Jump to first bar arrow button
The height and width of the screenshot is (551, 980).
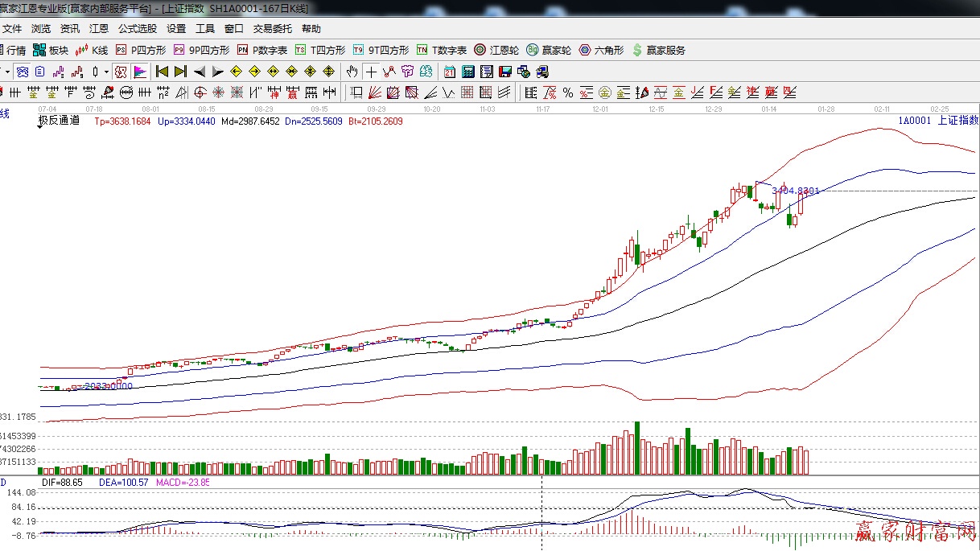(162, 72)
